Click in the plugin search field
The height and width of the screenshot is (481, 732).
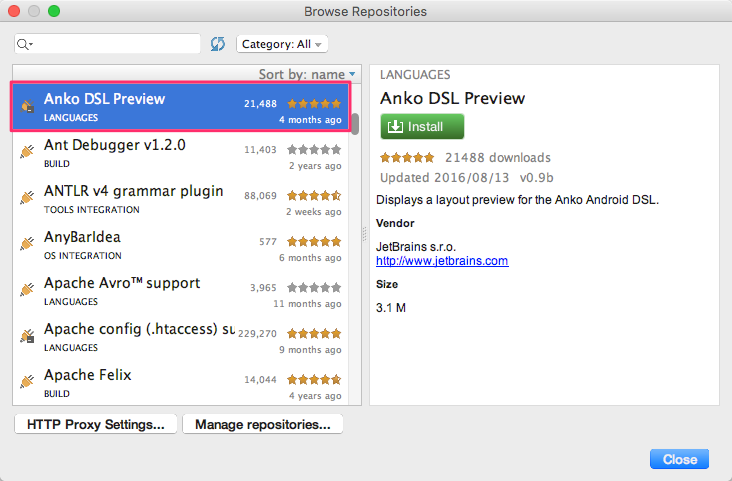118,44
